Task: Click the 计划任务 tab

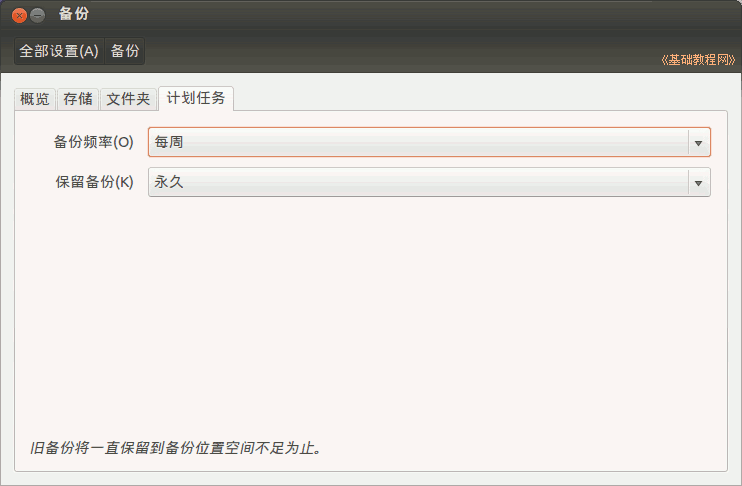Action: [x=196, y=98]
